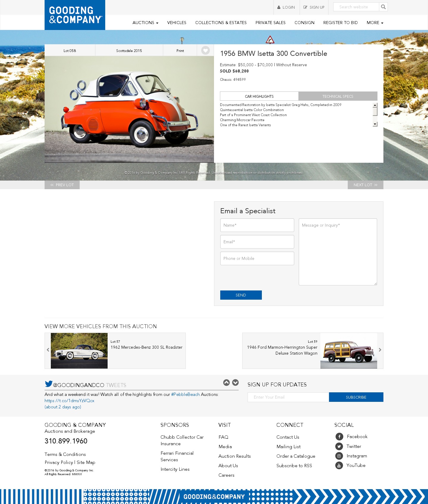Open Register to Bid page

click(x=341, y=23)
